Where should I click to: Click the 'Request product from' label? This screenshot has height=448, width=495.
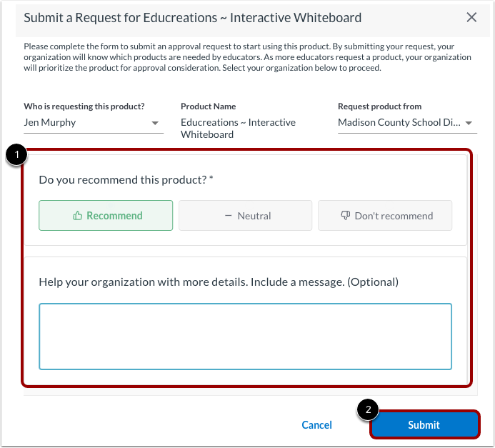379,106
